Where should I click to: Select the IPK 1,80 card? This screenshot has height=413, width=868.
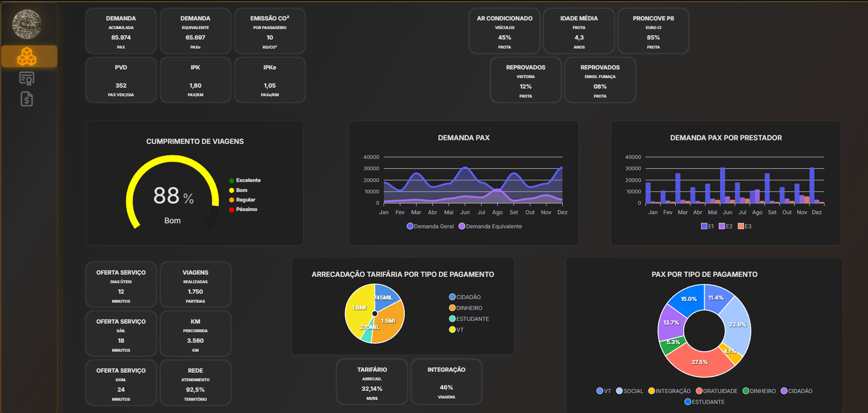[x=196, y=80]
